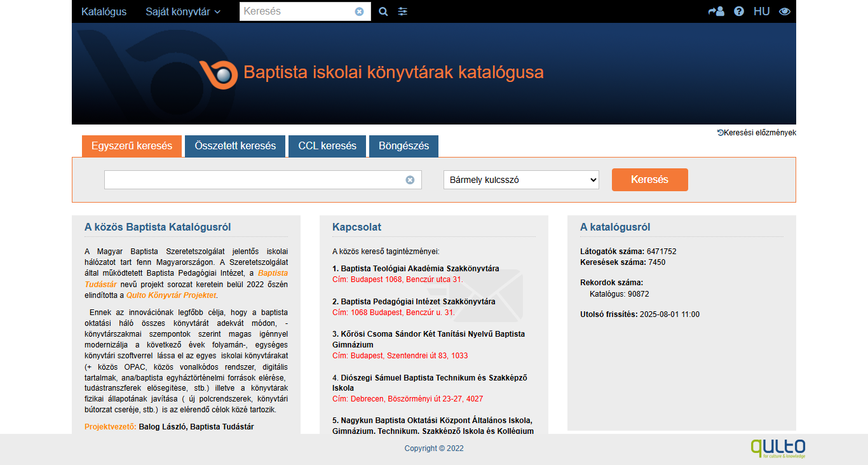Clear the top bar search field
868x465 pixels.
tap(360, 11)
